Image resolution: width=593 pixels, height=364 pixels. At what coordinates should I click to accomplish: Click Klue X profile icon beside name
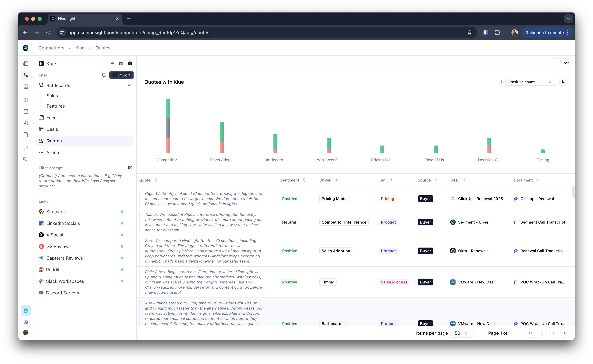(130, 64)
